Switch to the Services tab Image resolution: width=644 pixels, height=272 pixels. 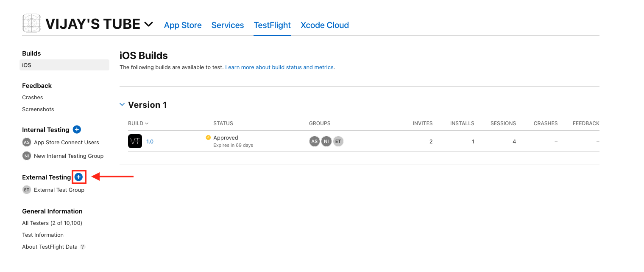[228, 25]
